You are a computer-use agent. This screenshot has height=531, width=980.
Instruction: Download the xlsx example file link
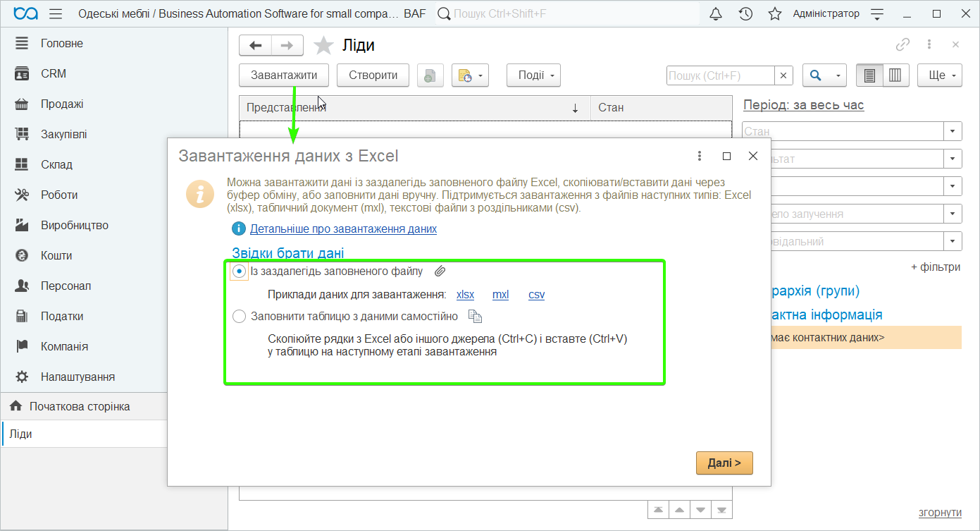click(x=466, y=295)
